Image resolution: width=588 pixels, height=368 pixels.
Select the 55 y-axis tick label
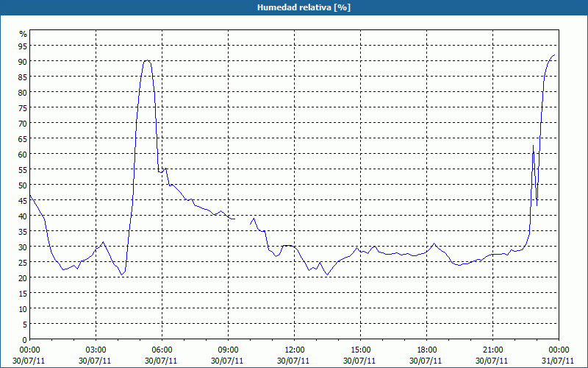point(23,169)
